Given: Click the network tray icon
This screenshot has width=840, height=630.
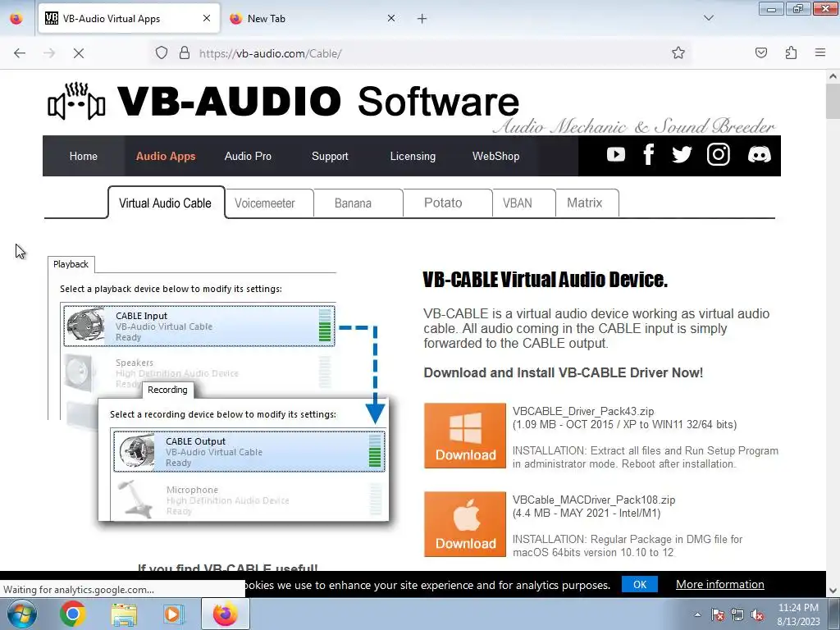Looking at the screenshot, I should click(x=737, y=615).
